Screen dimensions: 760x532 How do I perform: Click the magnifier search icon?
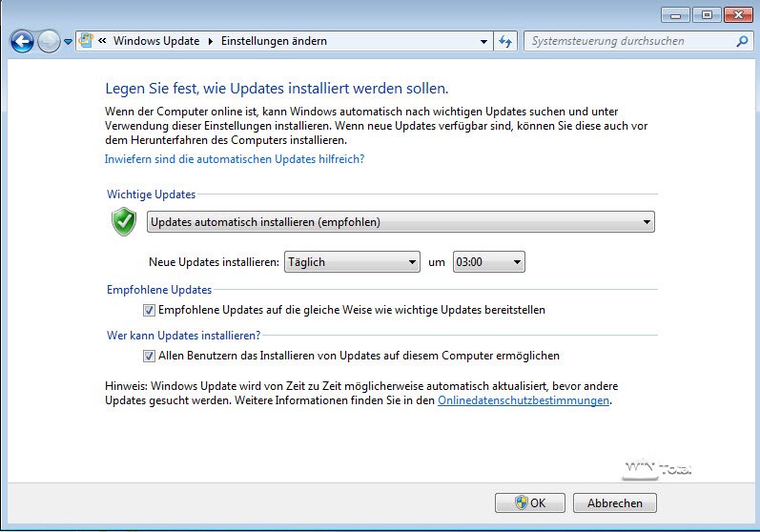[x=742, y=41]
